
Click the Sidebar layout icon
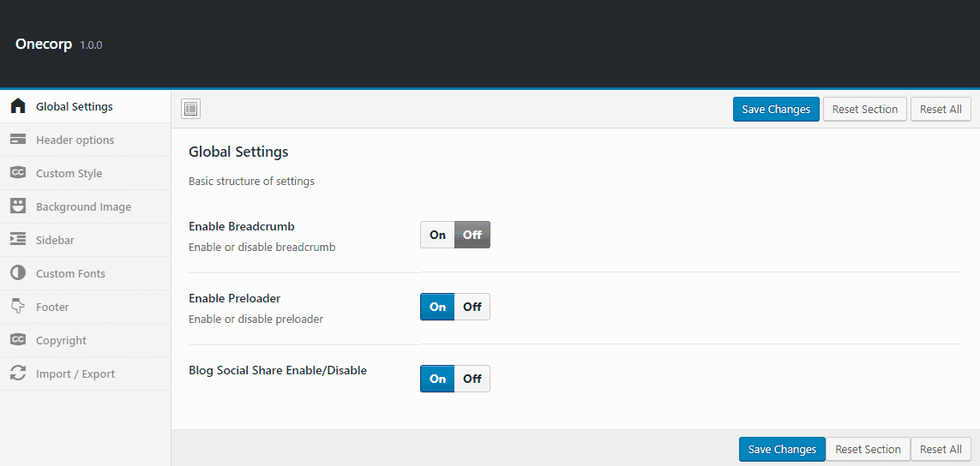pyautogui.click(x=18, y=240)
